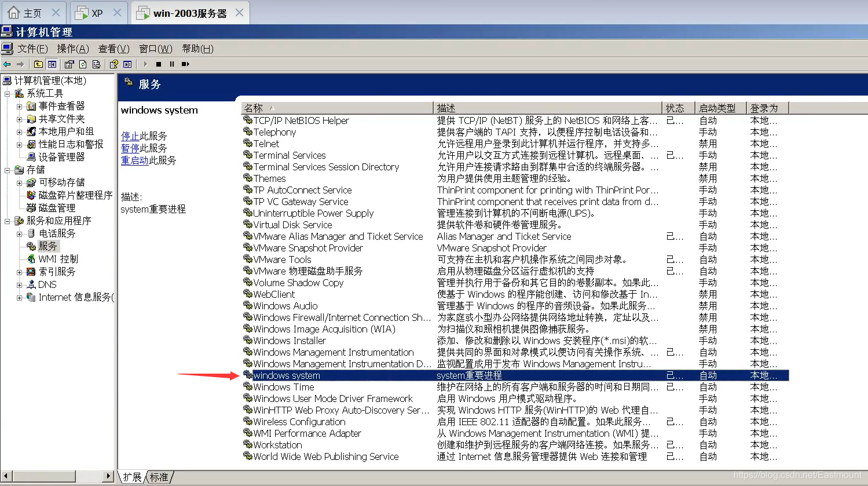Open the 查看(V) menu
The image size is (868, 486).
(x=114, y=49)
